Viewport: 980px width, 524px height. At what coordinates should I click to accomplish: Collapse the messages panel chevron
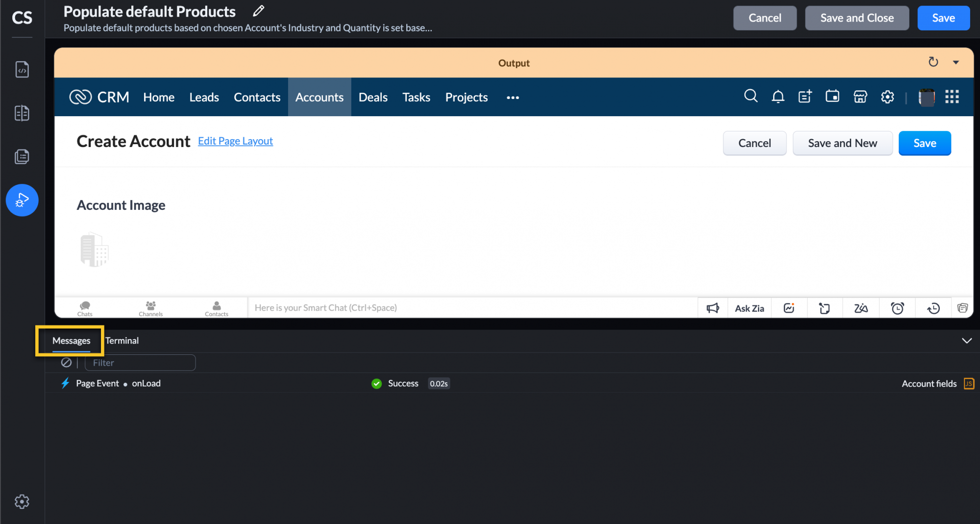[x=966, y=341]
